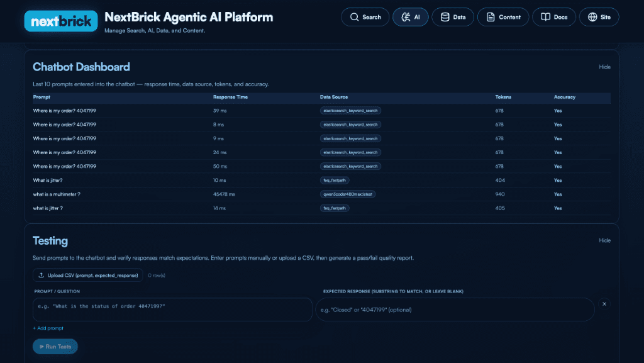Screen dimensions: 644x363
Task: Open the Docs tab label
Action: click(560, 17)
